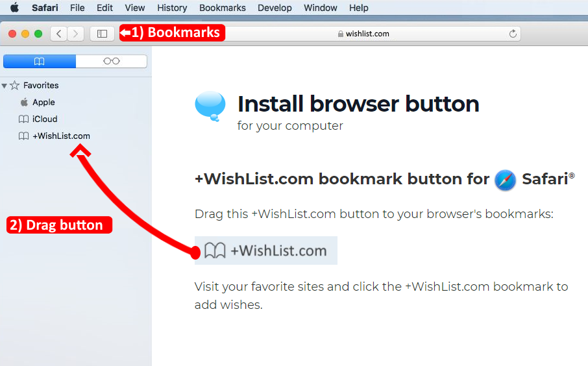Click the blue speech bubble logo
Image resolution: width=588 pixels, height=366 pixels.
tap(210, 106)
